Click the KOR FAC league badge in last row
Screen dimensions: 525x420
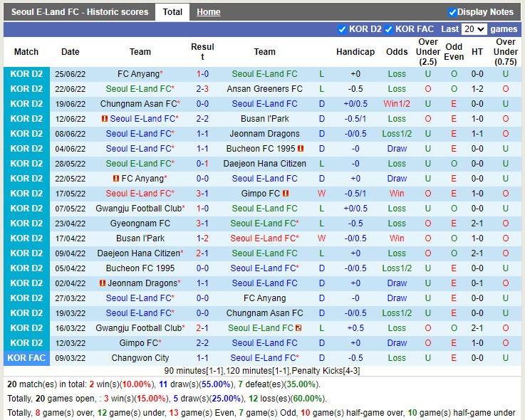point(26,358)
